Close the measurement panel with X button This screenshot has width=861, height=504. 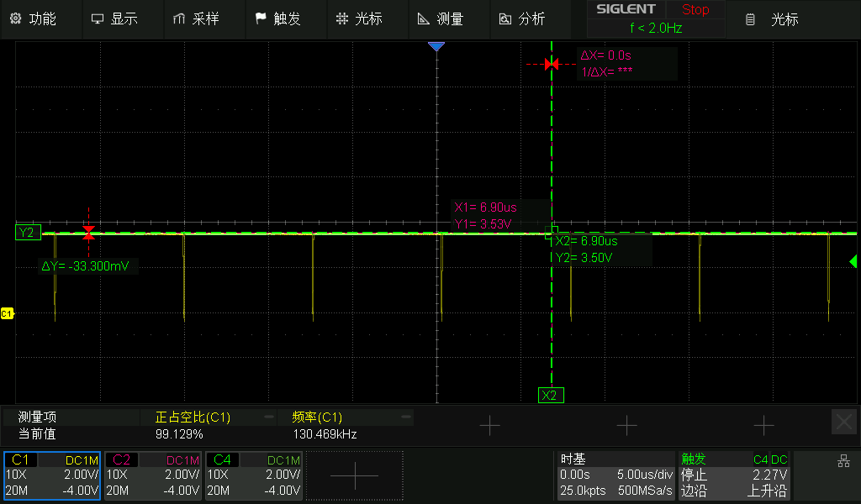pyautogui.click(x=844, y=422)
